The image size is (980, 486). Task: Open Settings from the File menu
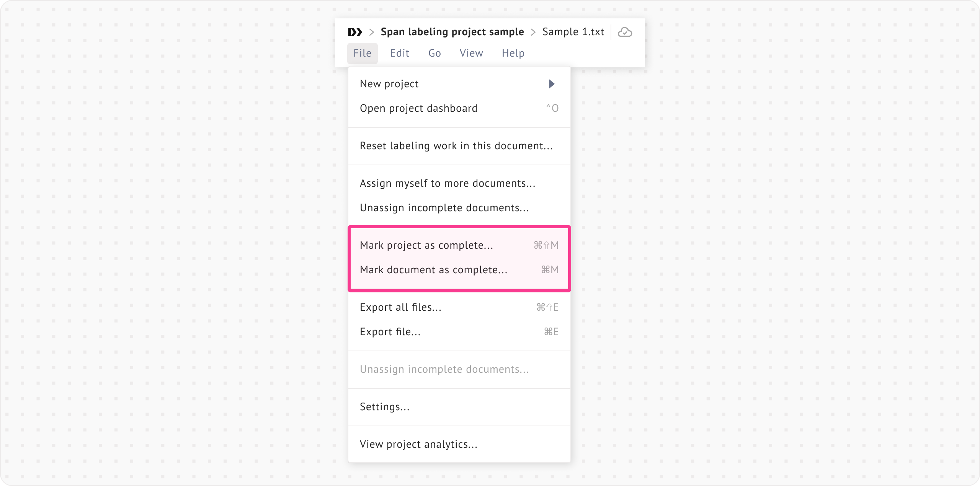[x=384, y=407]
